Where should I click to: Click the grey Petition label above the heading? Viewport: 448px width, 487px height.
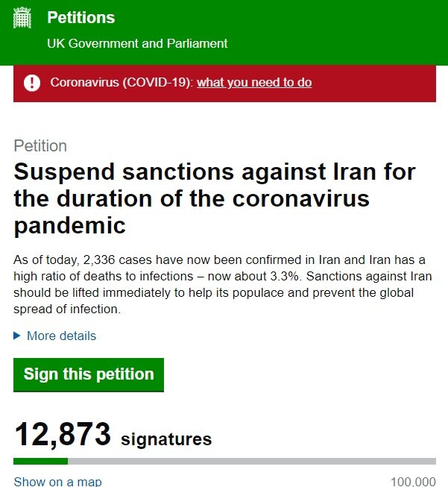click(40, 146)
